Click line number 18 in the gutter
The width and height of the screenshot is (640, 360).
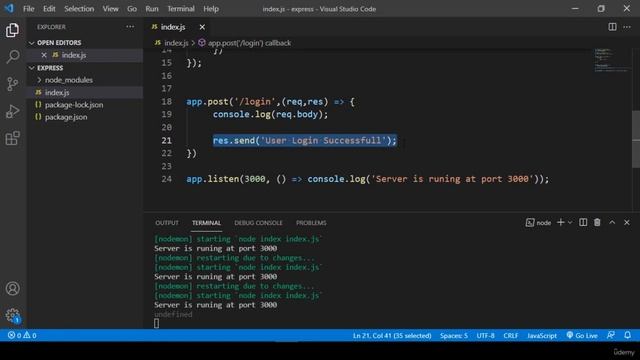pyautogui.click(x=167, y=102)
